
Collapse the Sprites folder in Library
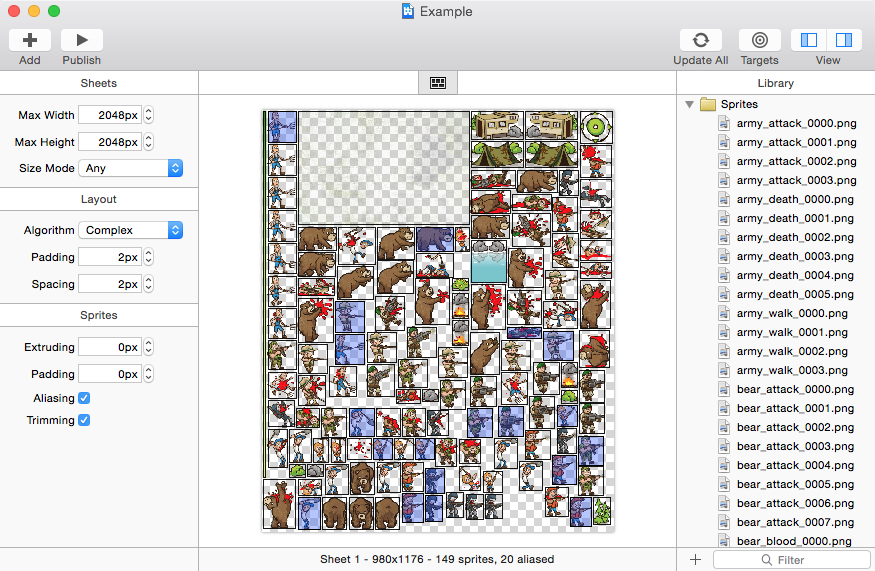click(x=689, y=104)
